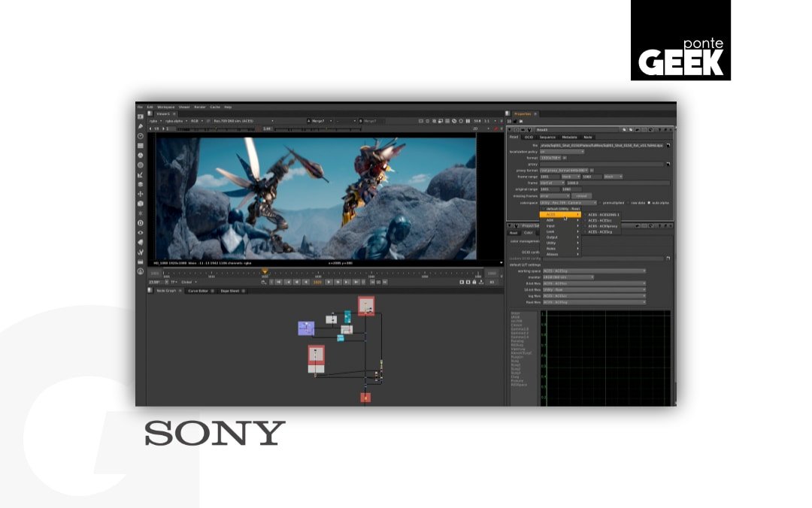The image size is (812, 508).
Task: Open the 8-bit files dropdown
Action: pyautogui.click(x=594, y=284)
